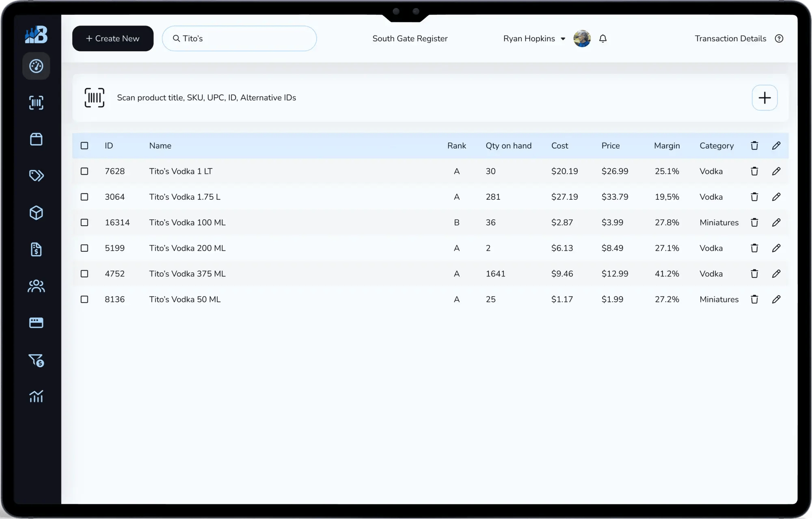Open the price tags sidebar icon

tap(36, 175)
